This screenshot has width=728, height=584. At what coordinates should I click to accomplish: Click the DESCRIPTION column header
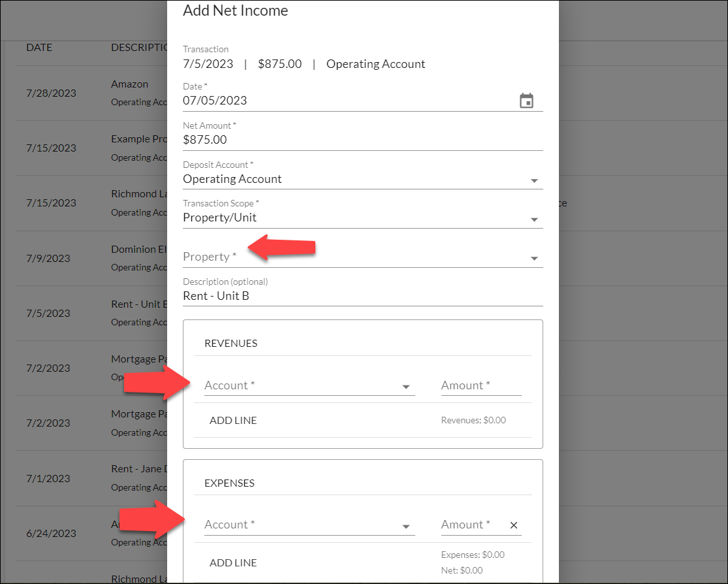[x=138, y=47]
